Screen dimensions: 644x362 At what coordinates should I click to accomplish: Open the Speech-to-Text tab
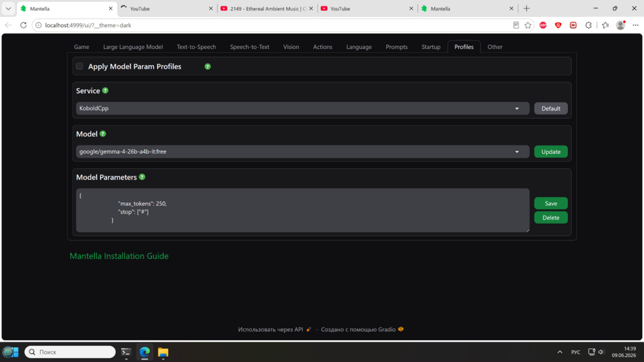point(250,47)
